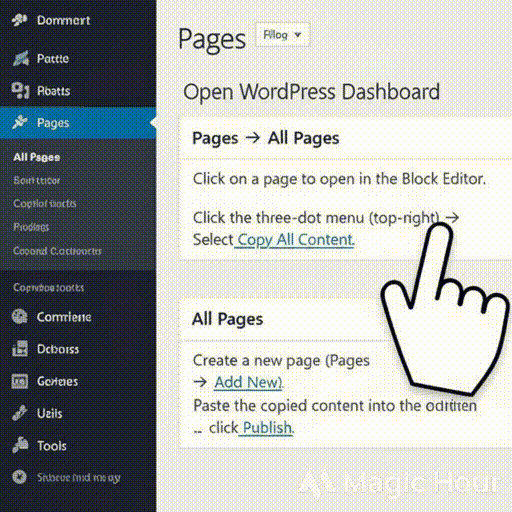
Task: Open the Commiene menu item
Action: [78, 317]
